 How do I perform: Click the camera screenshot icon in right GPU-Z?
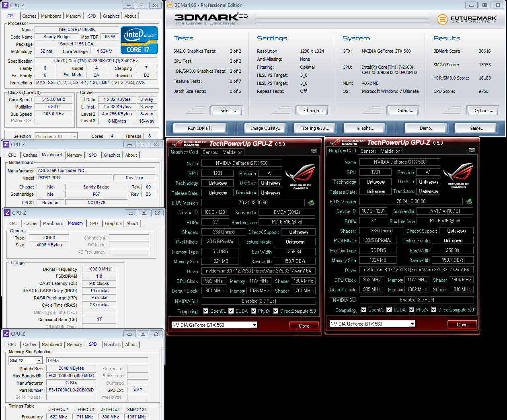pos(472,150)
